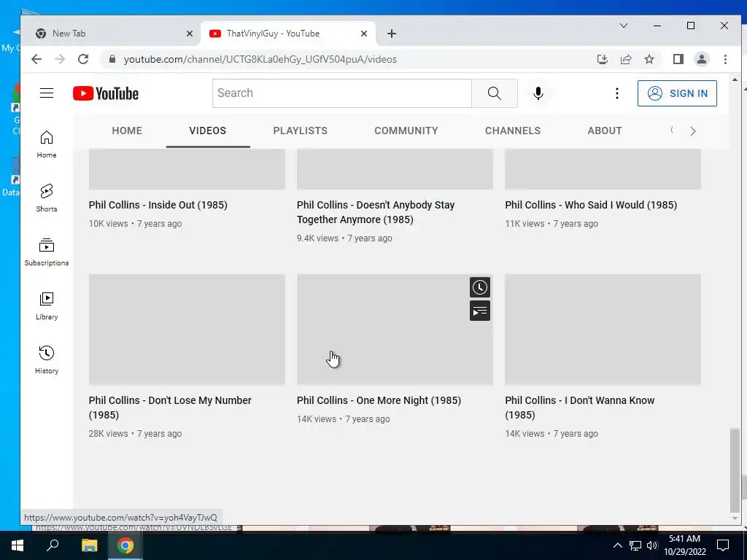Click the YouTube logo

[x=106, y=93]
